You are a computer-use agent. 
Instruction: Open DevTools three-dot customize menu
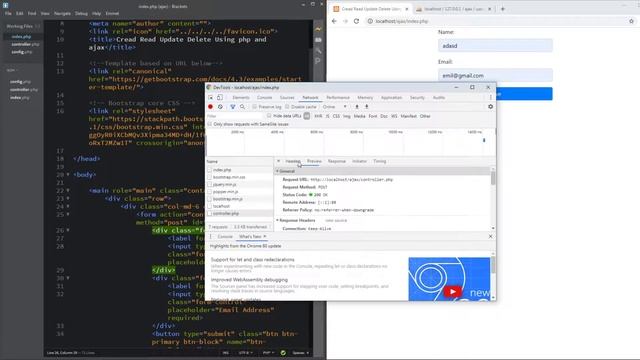point(491,98)
